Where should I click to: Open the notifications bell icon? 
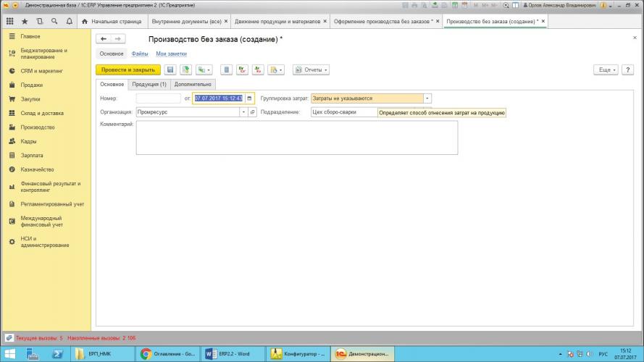[x=69, y=21]
